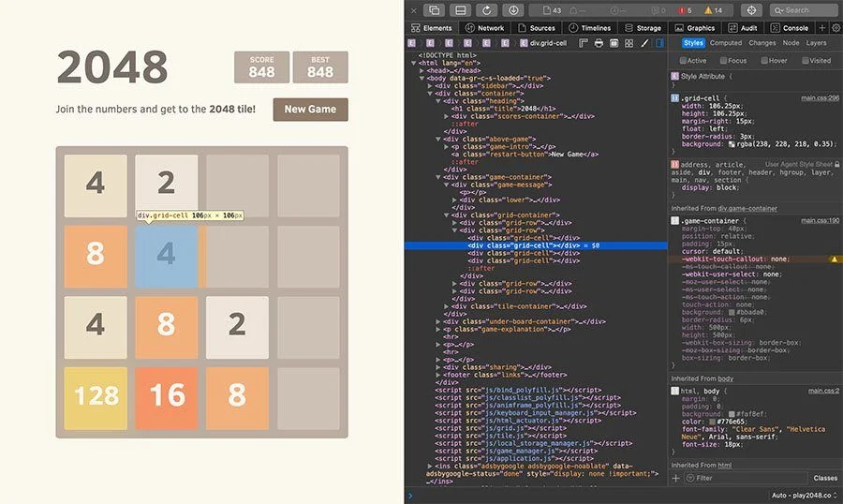Open the Storage tab

pos(643,28)
